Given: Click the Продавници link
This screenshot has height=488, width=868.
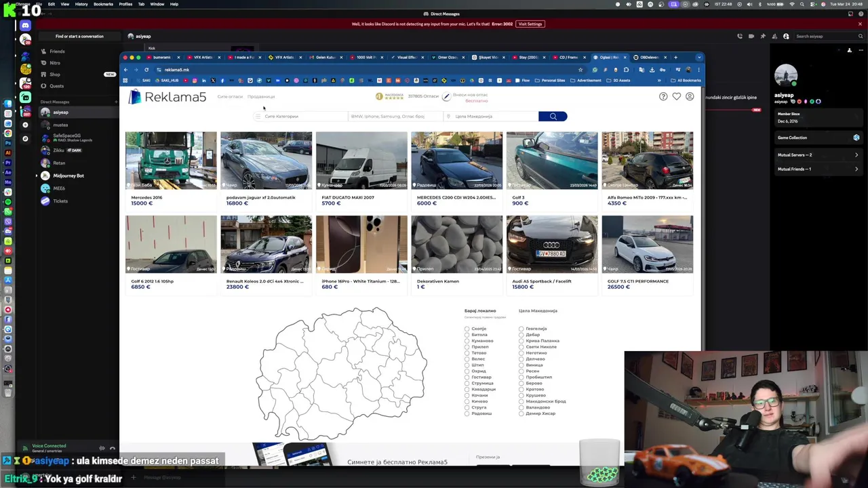Looking at the screenshot, I should tap(261, 97).
